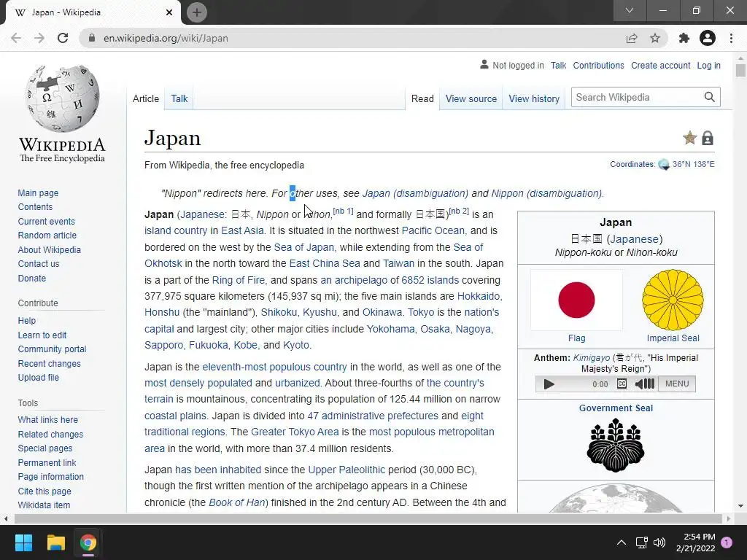Switch to the Talk tab
This screenshot has width=747, height=560.
click(x=179, y=98)
